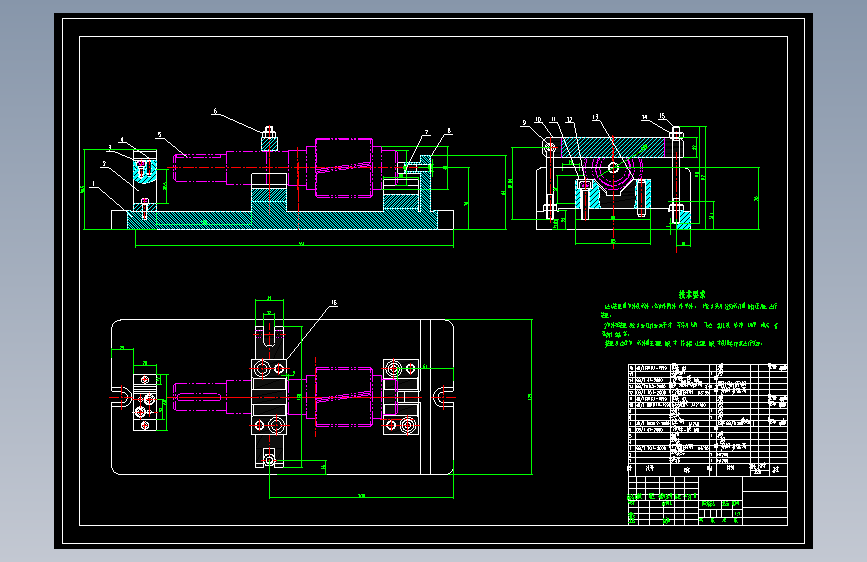
Task: Click part balloon number 15 label
Action: click(x=662, y=116)
